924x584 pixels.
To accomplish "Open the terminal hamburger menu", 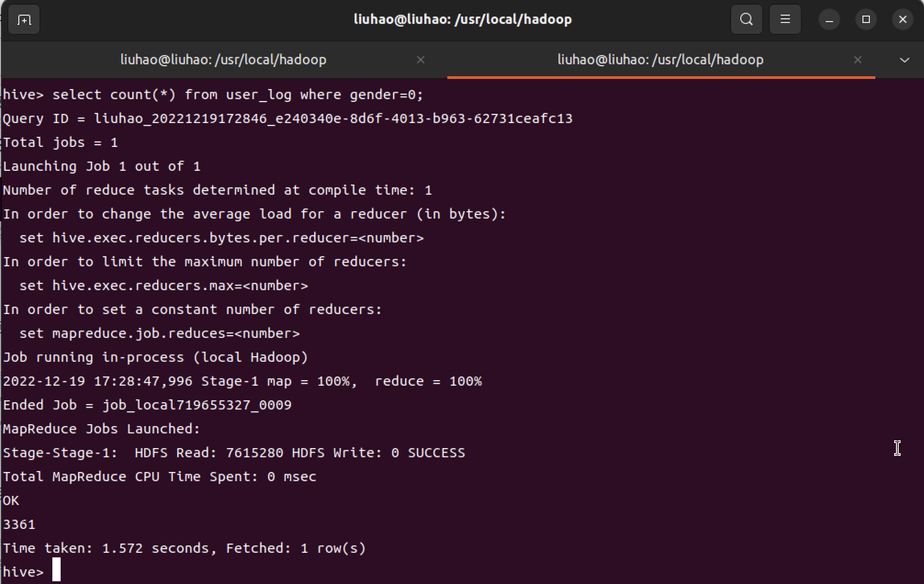I will [785, 19].
